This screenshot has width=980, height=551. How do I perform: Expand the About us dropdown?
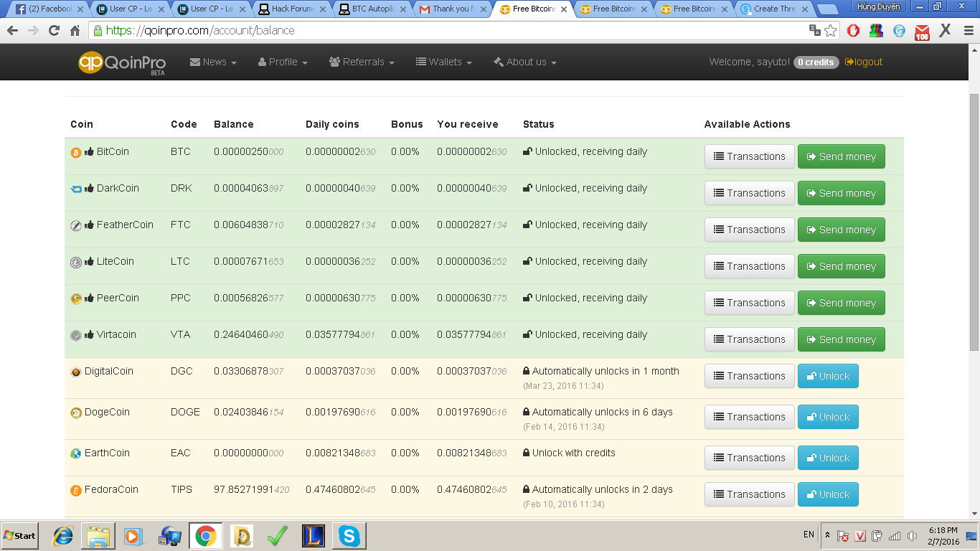point(525,62)
